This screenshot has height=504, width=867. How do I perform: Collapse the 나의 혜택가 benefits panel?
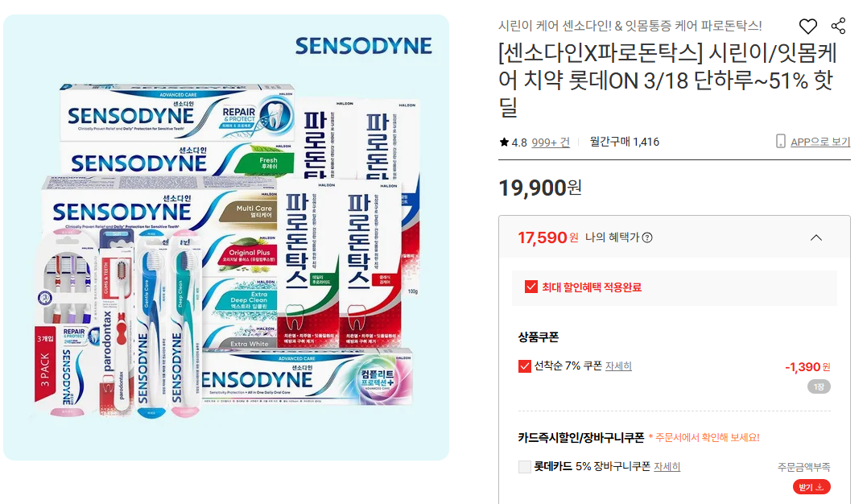pyautogui.click(x=816, y=238)
